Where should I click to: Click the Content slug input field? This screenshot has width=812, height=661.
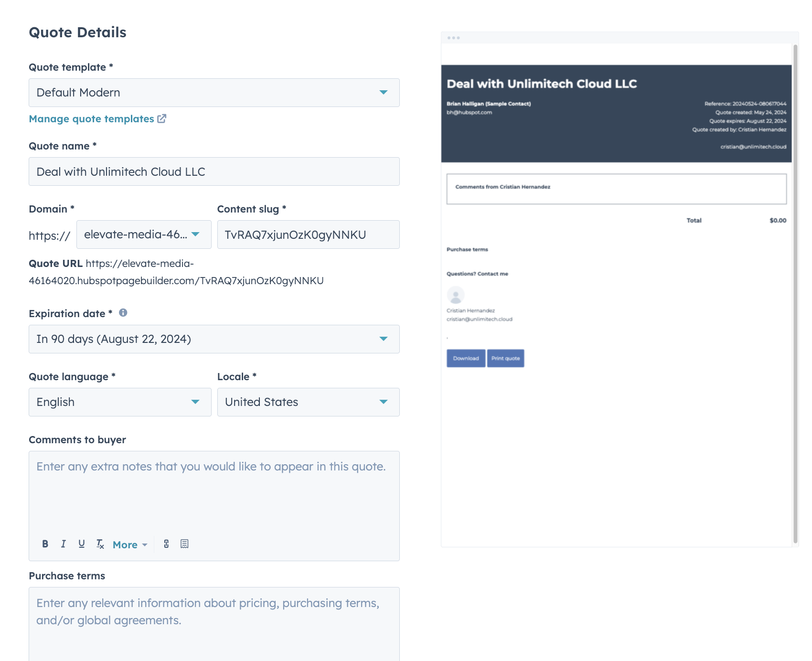click(x=308, y=235)
